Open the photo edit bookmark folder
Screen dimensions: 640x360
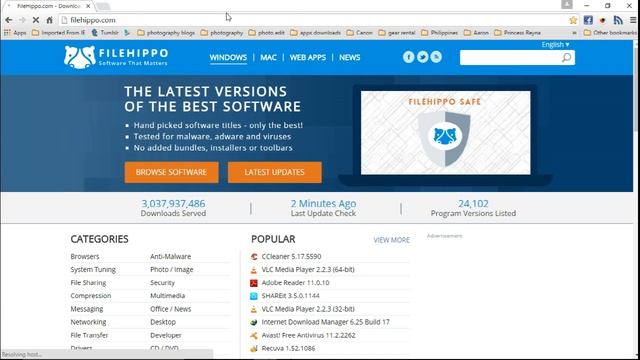tap(267, 33)
